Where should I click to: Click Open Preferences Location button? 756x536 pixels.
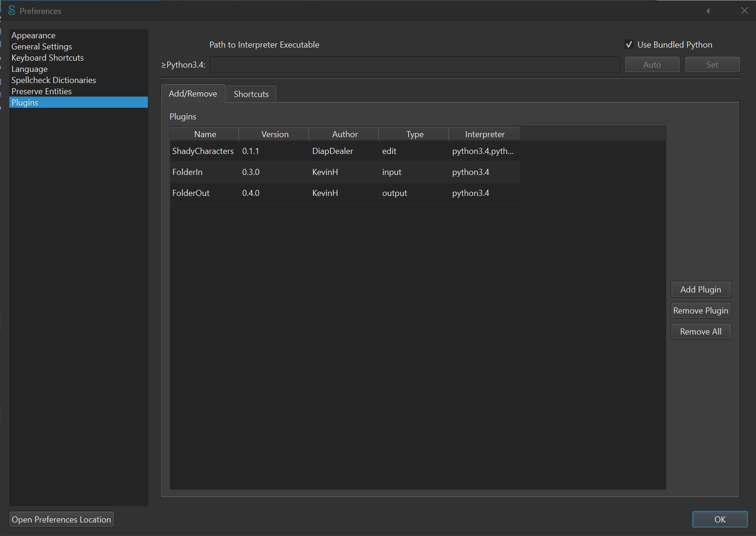click(x=62, y=520)
